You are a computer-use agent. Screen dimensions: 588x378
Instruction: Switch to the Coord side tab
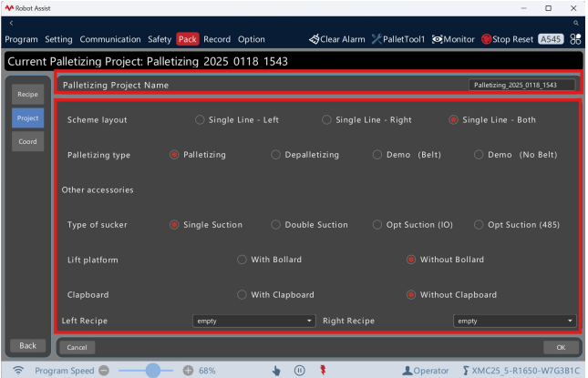tap(27, 141)
